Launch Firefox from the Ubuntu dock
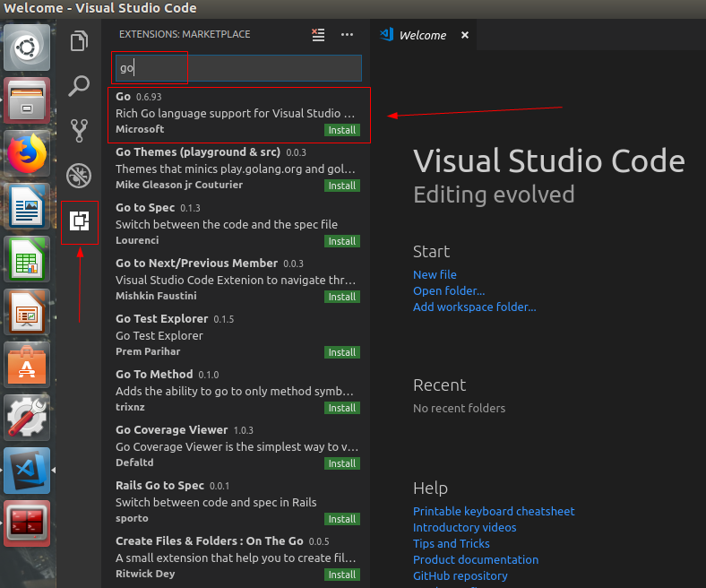The width and height of the screenshot is (706, 588). [x=28, y=153]
